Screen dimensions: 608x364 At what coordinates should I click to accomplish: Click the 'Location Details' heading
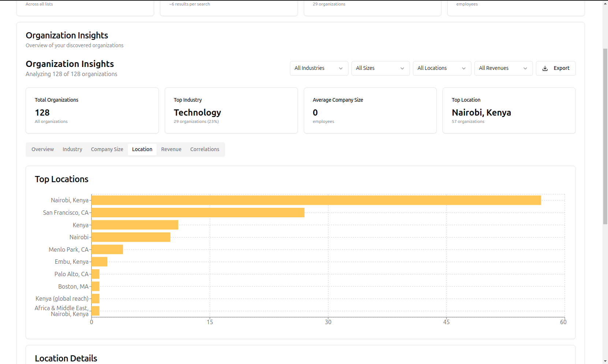[66, 359]
